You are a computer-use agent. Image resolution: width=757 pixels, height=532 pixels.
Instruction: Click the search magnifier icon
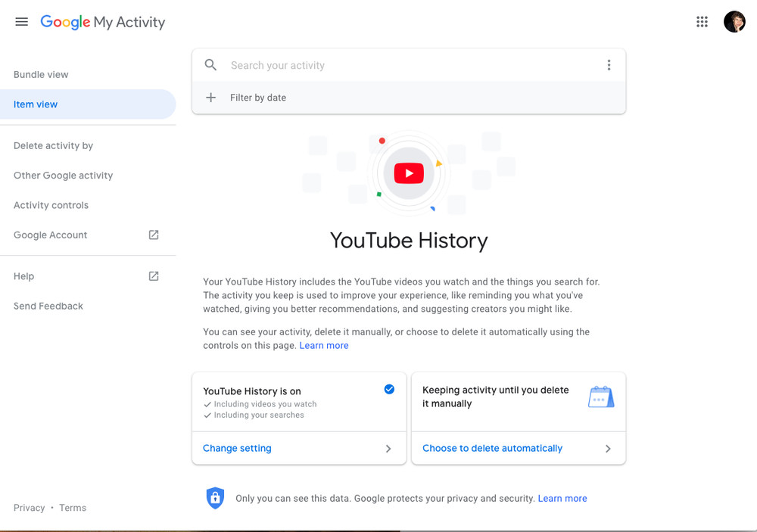[210, 64]
